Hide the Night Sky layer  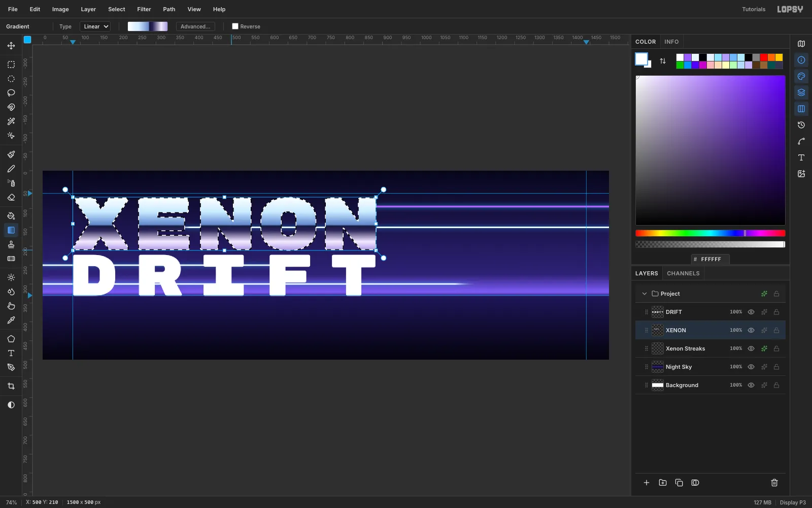coord(751,367)
